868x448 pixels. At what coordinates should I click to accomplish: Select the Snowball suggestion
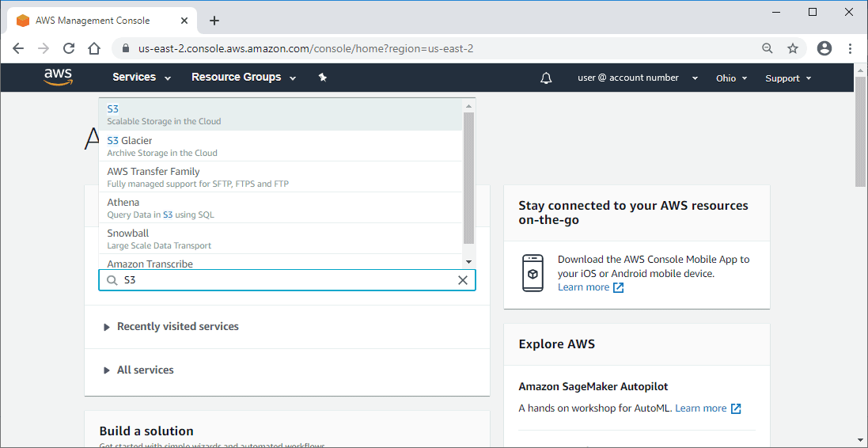(280, 239)
